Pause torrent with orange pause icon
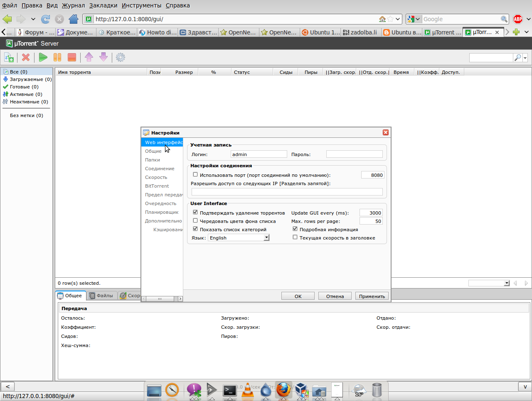The height and width of the screenshot is (401, 532). tap(57, 57)
